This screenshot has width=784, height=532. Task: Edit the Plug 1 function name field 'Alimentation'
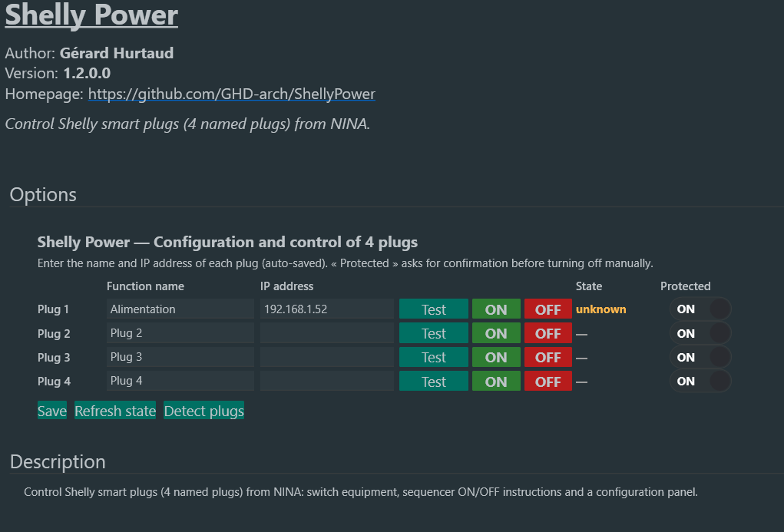point(180,309)
